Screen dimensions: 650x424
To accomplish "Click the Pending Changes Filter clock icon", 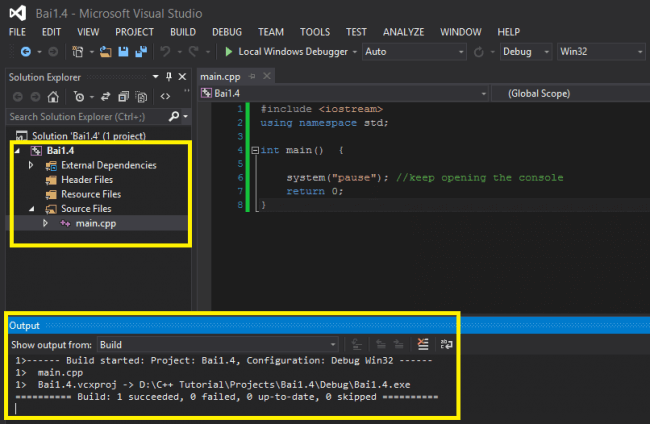I will click(x=79, y=97).
